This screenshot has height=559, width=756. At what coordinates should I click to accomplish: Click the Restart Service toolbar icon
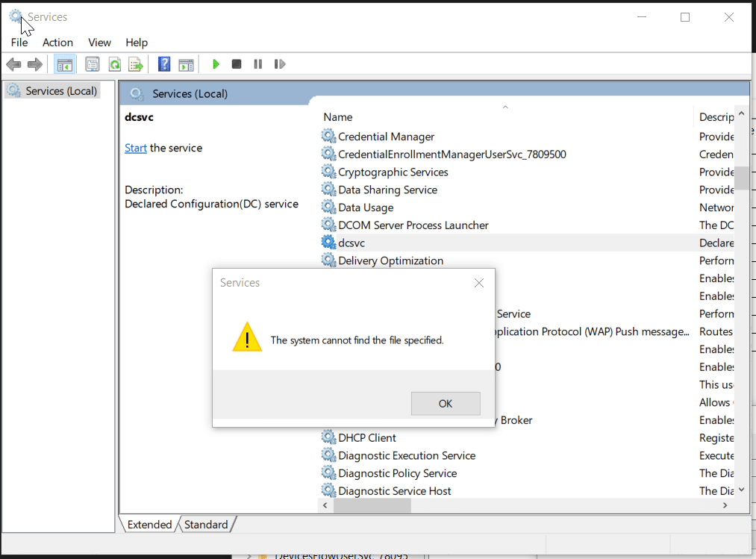tap(280, 64)
